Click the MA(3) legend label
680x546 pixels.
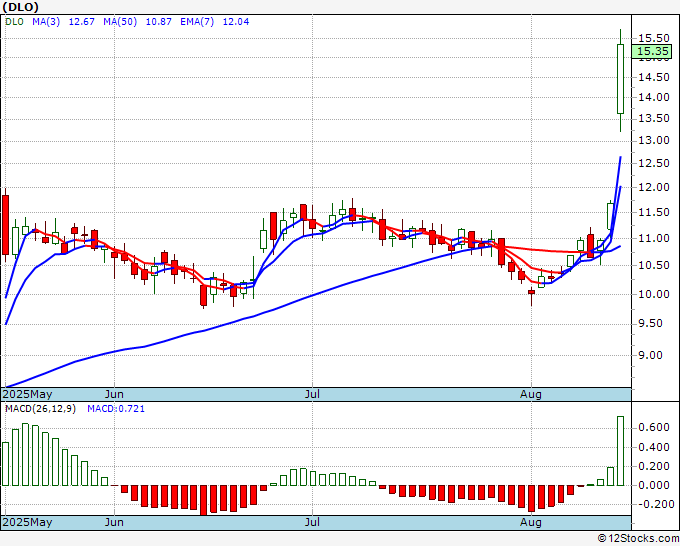(x=46, y=22)
